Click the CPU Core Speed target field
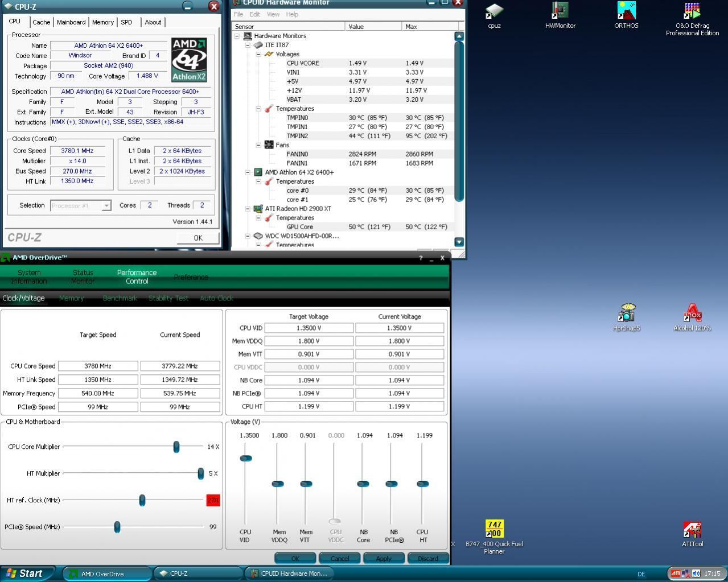This screenshot has width=728, height=582. coord(98,366)
